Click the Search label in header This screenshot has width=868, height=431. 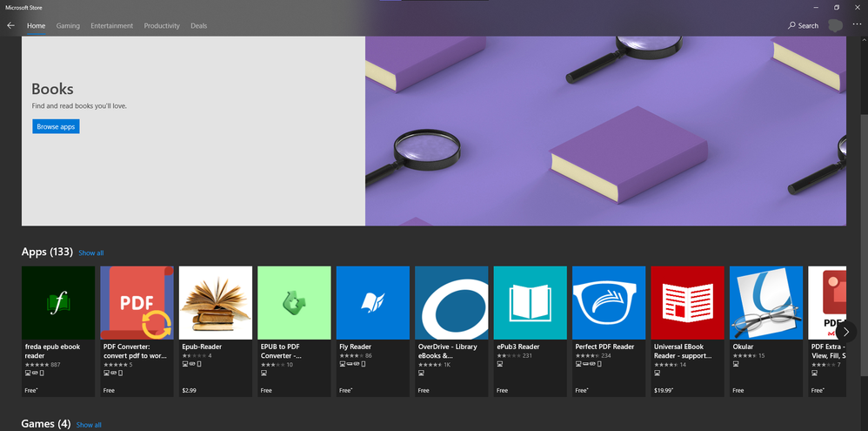[808, 25]
